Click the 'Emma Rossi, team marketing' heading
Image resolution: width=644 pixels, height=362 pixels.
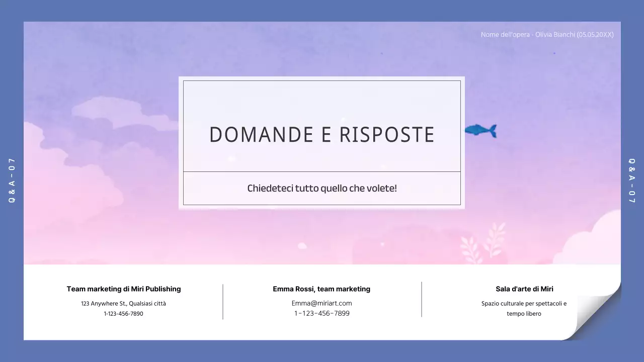click(321, 289)
